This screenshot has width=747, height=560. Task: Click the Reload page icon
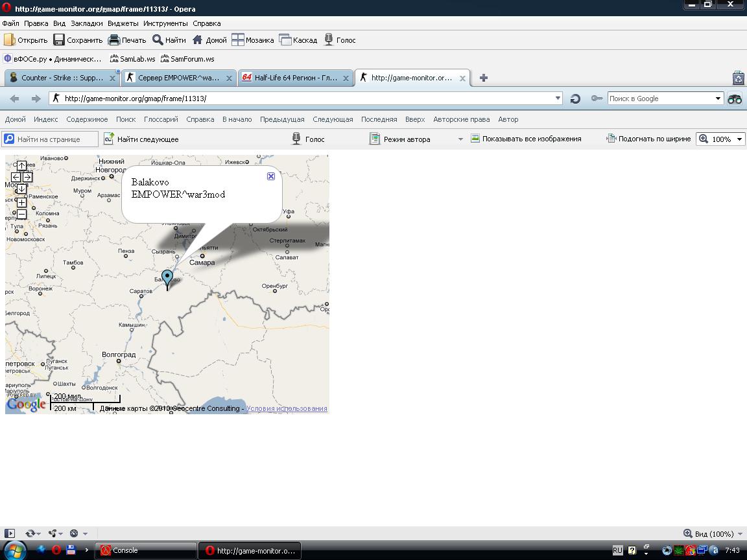pyautogui.click(x=575, y=99)
